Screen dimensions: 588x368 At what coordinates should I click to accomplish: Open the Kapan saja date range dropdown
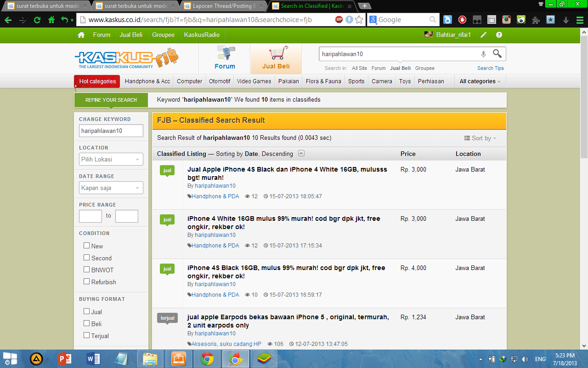pyautogui.click(x=111, y=188)
